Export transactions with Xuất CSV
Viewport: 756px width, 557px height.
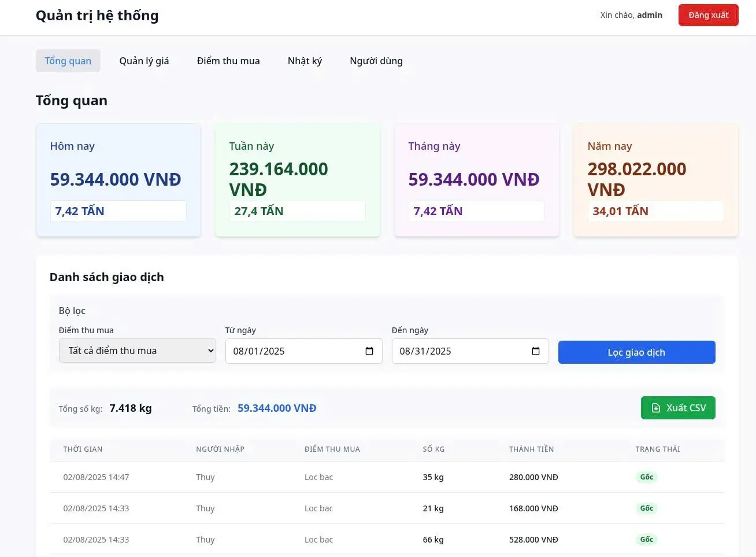[x=678, y=408]
